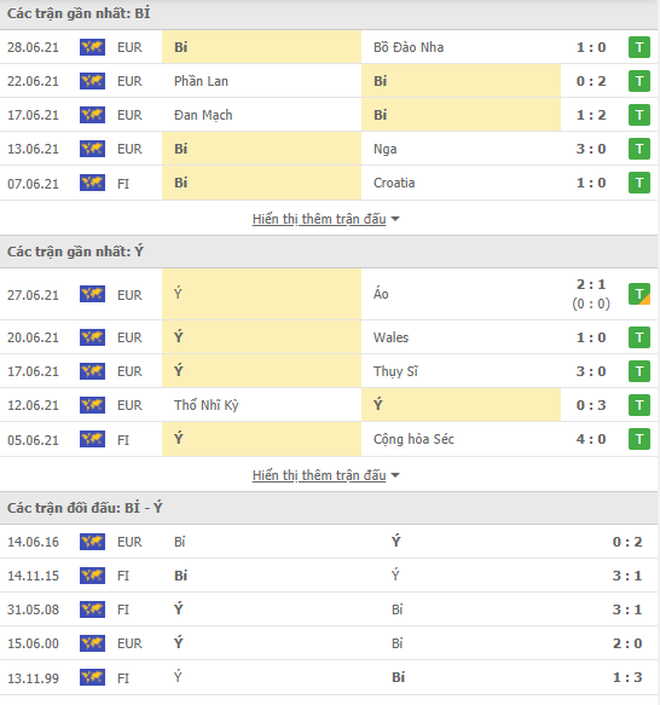Click the green T badge on Thổ Nhĩ Kỳ row

(639, 405)
